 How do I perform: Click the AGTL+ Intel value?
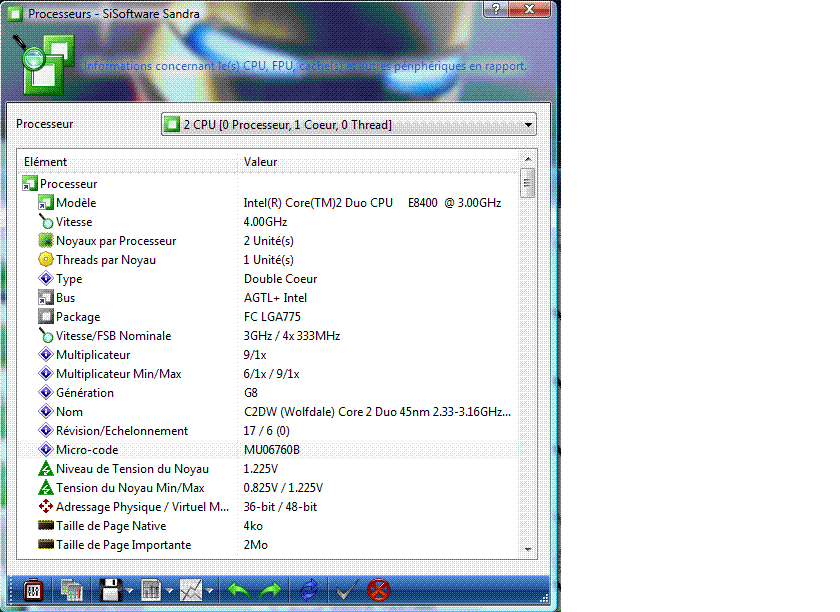click(x=275, y=298)
